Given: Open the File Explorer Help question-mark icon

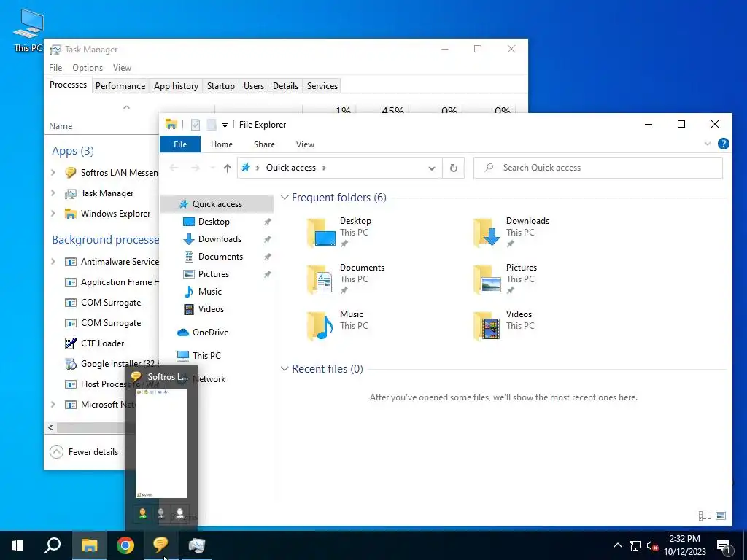Looking at the screenshot, I should (x=723, y=144).
